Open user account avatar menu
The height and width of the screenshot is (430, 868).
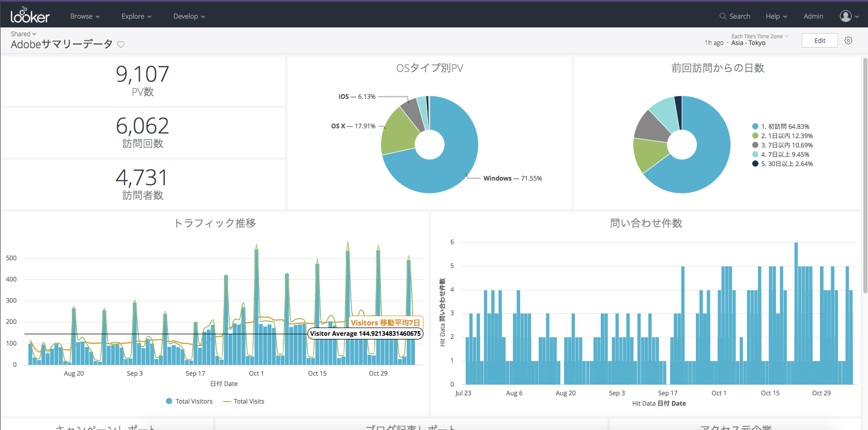849,16
